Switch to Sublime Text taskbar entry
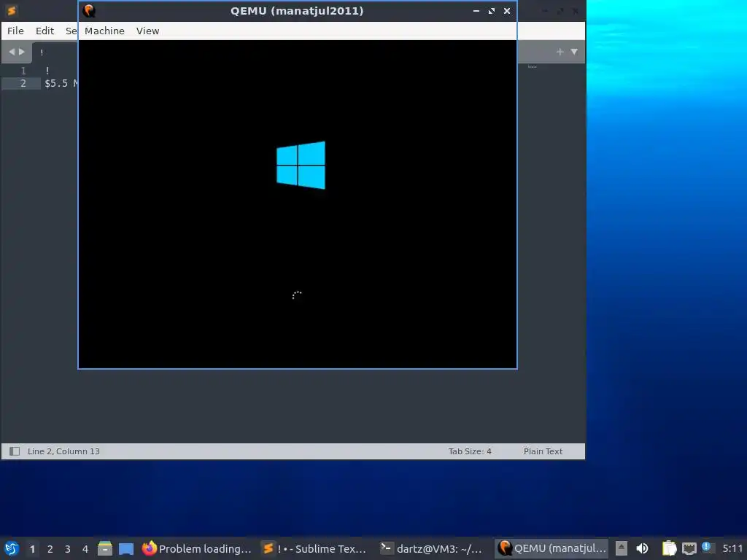Screen dimensions: 747x560 pos(315,548)
